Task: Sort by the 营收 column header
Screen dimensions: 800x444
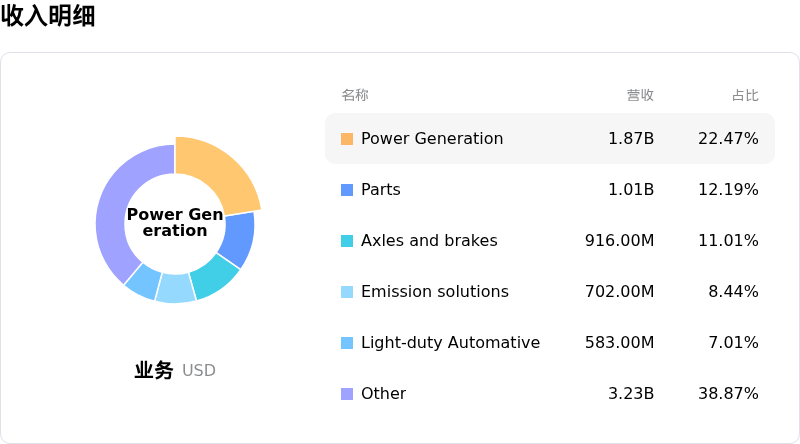Action: click(x=640, y=95)
